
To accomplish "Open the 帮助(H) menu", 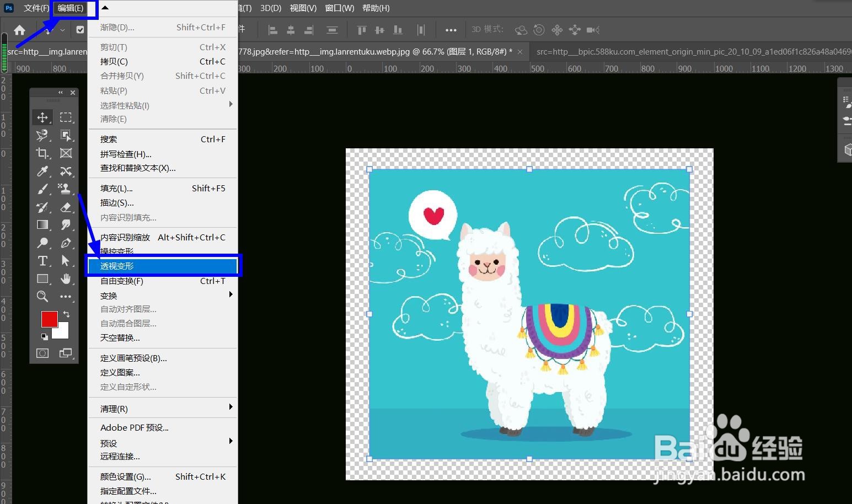I will coord(376,8).
